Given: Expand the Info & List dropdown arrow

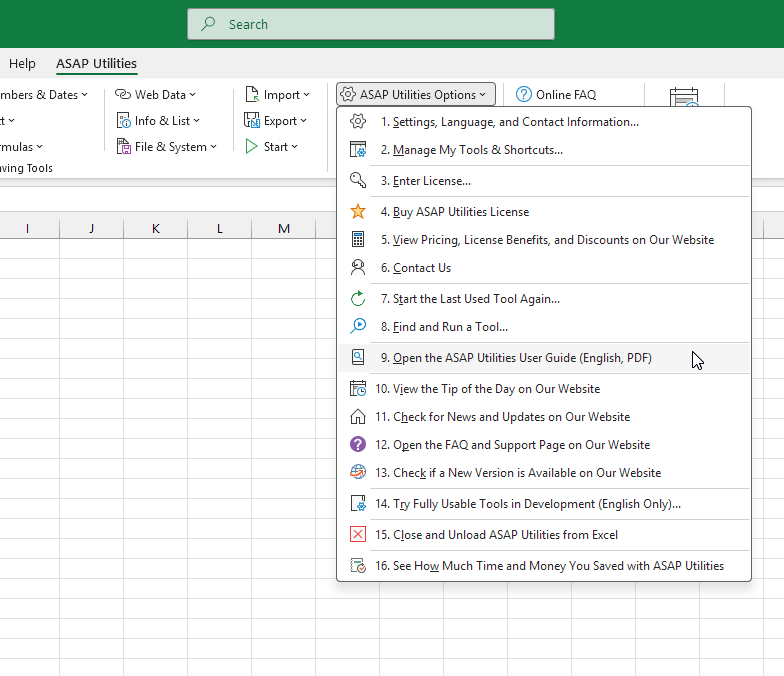Looking at the screenshot, I should point(196,120).
